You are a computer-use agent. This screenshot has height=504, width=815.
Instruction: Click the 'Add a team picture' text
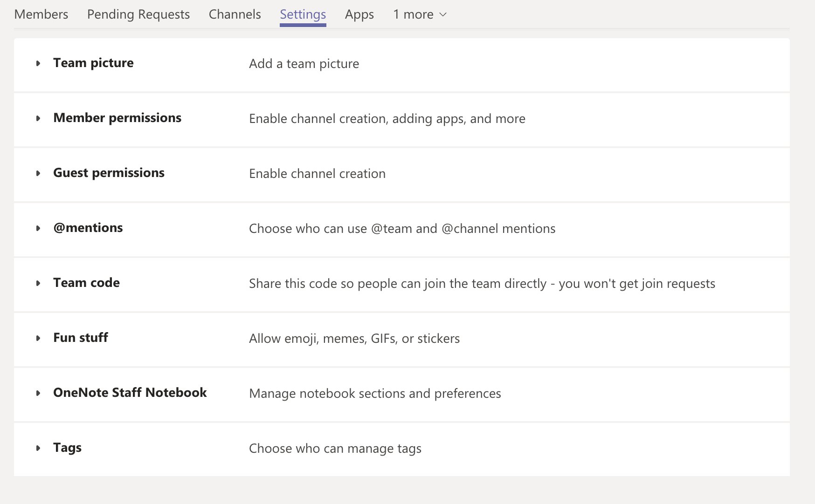coord(304,64)
